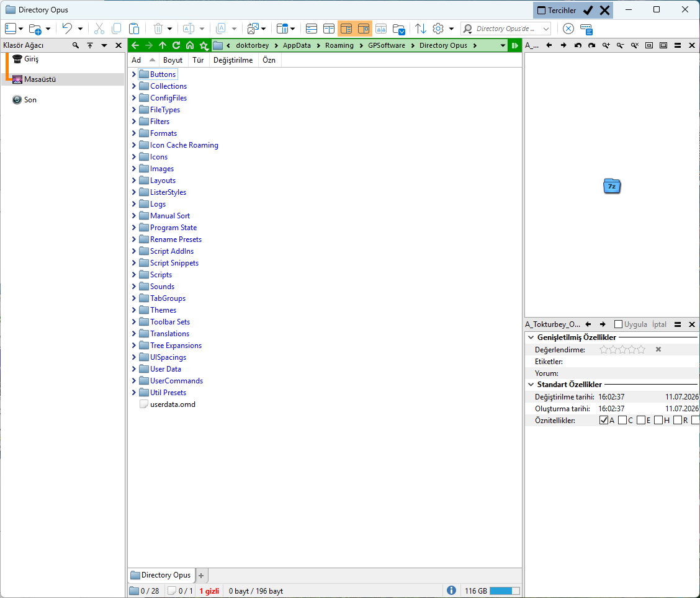Toggle the viewer pane button (highlighted)

[364, 29]
